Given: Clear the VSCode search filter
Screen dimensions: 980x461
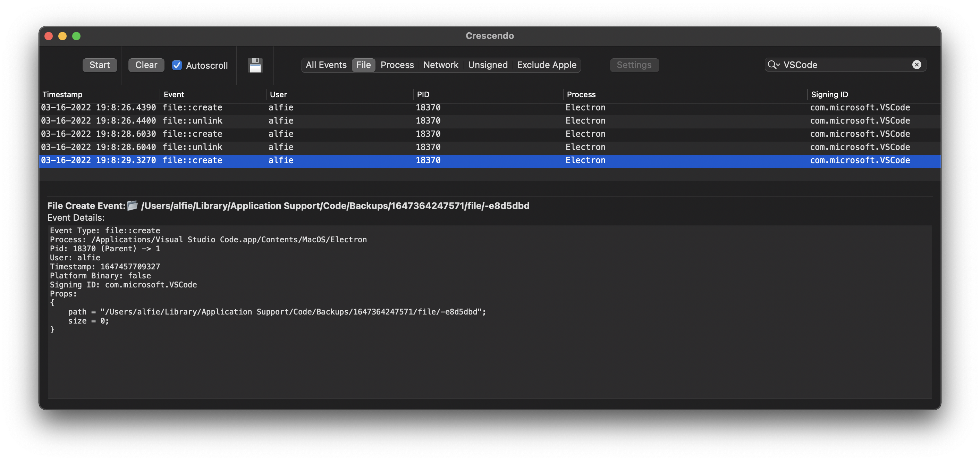Looking at the screenshot, I should point(918,65).
